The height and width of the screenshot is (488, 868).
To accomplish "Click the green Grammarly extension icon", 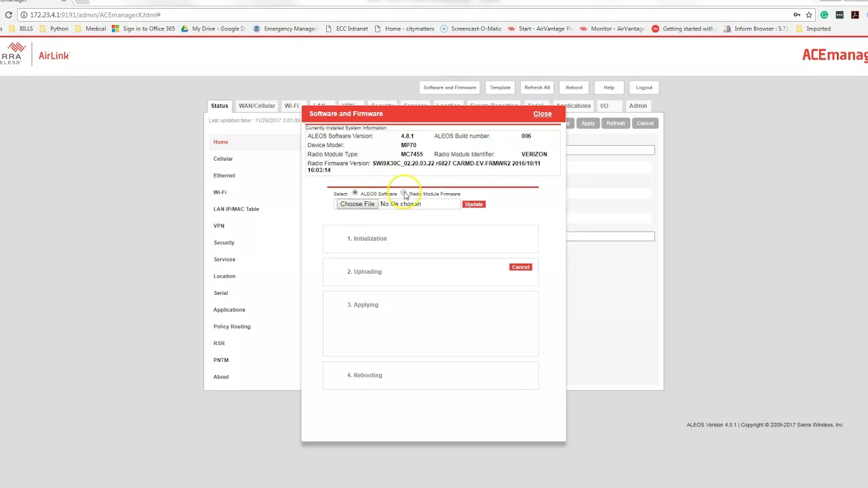I will [x=825, y=15].
